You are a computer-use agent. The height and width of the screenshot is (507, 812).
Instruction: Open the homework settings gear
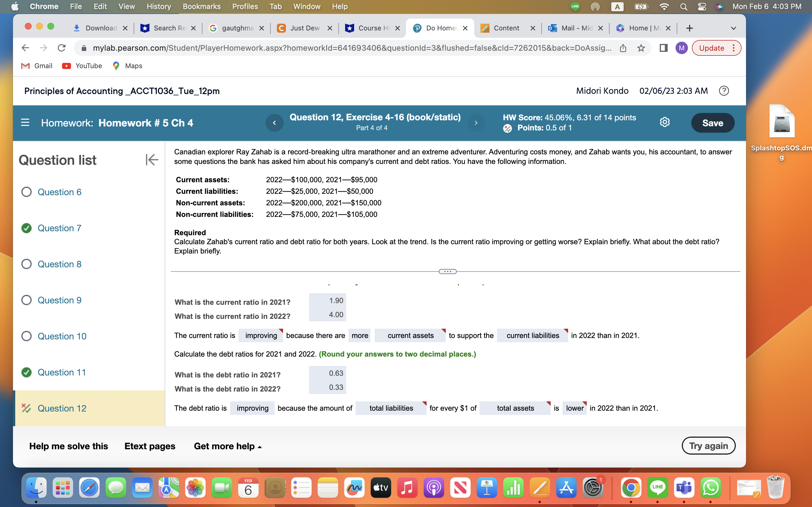coord(665,123)
